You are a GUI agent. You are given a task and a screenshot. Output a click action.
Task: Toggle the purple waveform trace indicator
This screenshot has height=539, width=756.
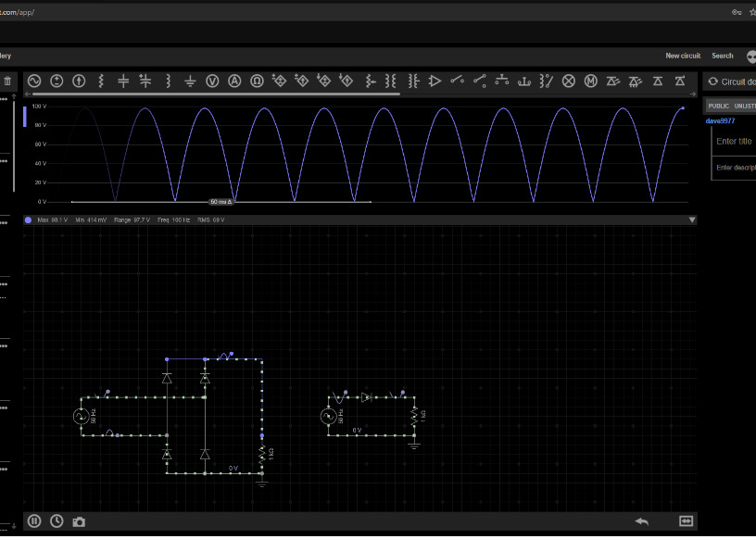(29, 220)
